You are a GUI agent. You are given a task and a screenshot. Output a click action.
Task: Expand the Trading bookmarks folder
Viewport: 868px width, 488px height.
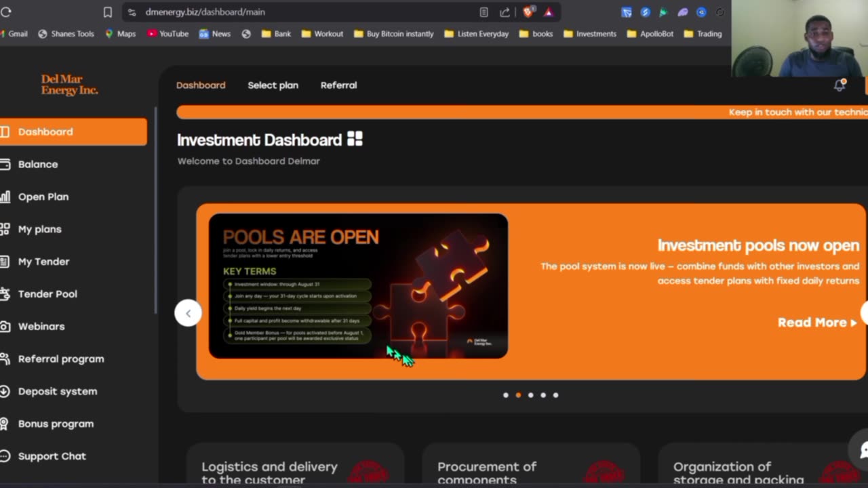pos(703,34)
